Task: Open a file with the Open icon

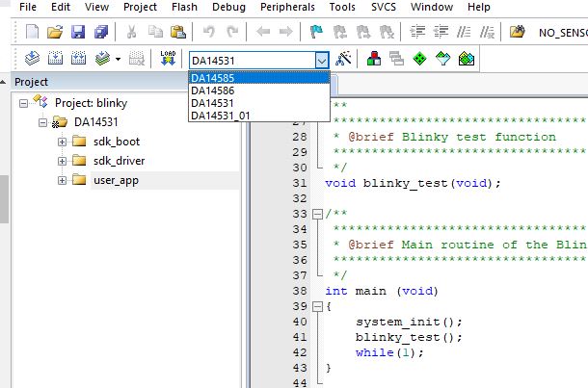Action: point(55,32)
